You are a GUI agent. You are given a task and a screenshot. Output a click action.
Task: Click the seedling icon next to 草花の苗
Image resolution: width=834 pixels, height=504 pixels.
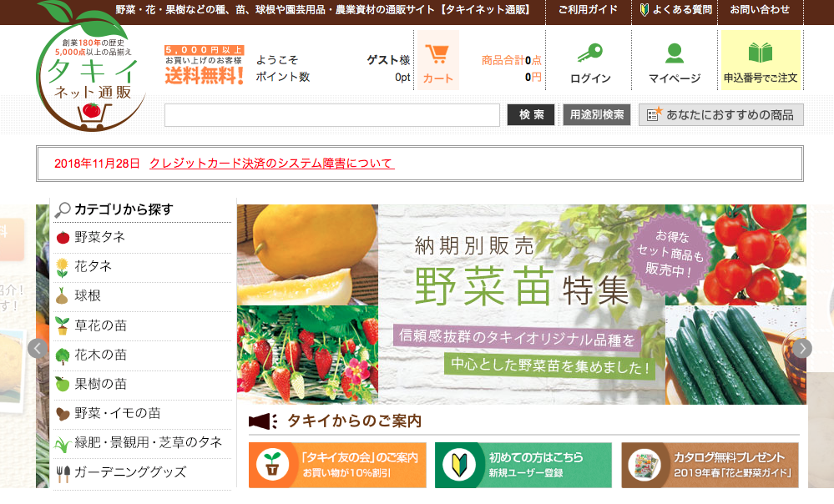point(63,325)
